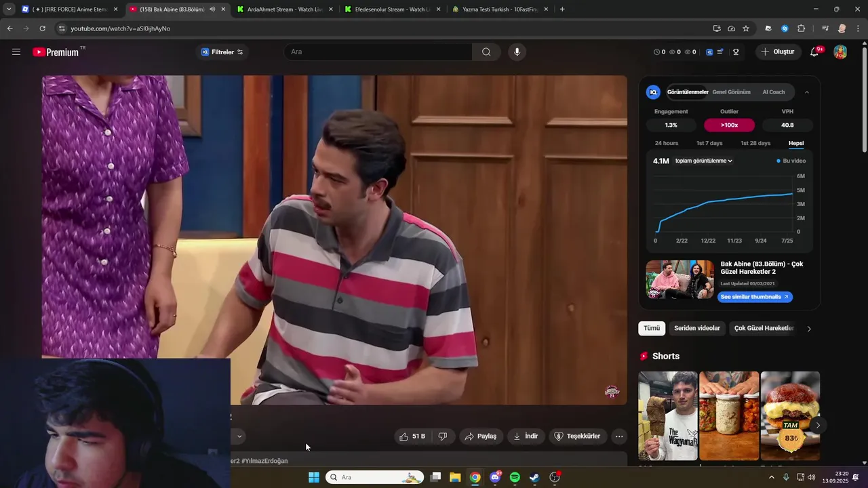Collapse the vidIQ panel with chevron
The height and width of the screenshot is (488, 868).
(x=806, y=92)
